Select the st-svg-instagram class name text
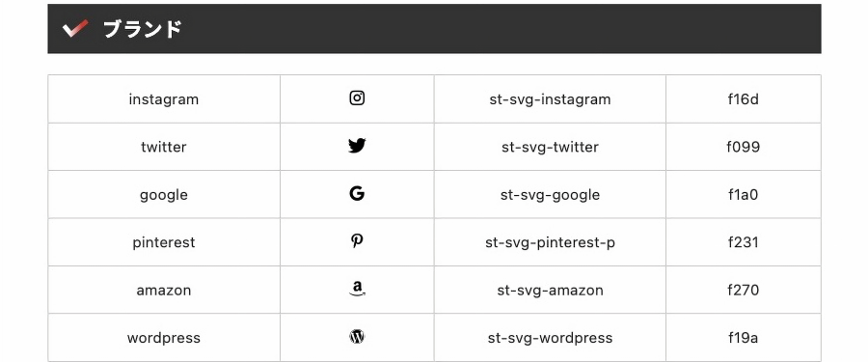This screenshot has height=362, width=868. point(550,99)
